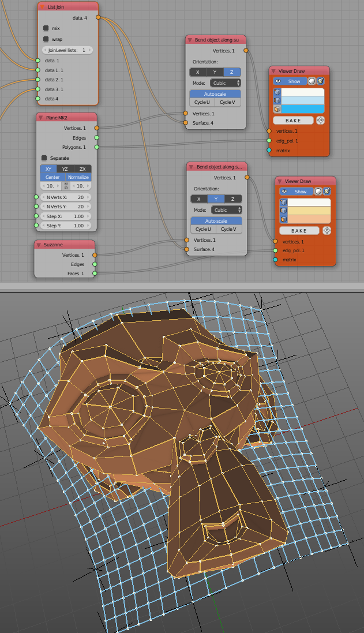This screenshot has height=633, width=364.
Task: Click the 3D cursor target icon in lower Viewer Draw
Action: coord(327,230)
